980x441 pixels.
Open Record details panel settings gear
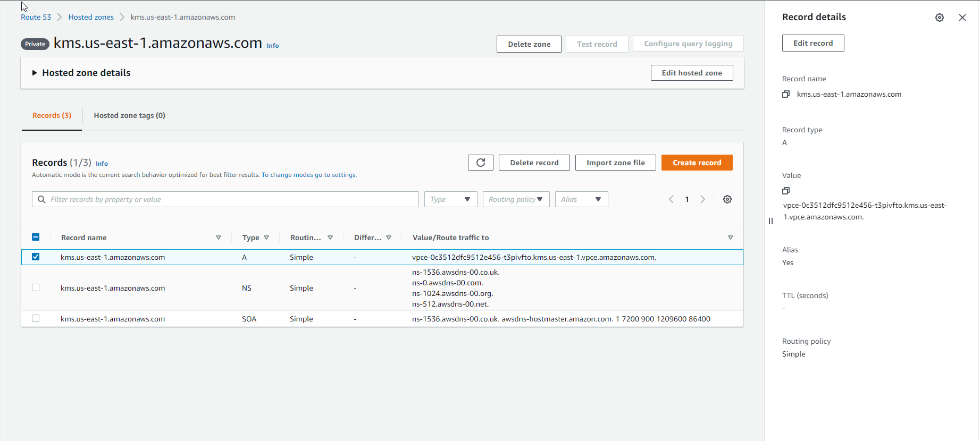(x=940, y=18)
